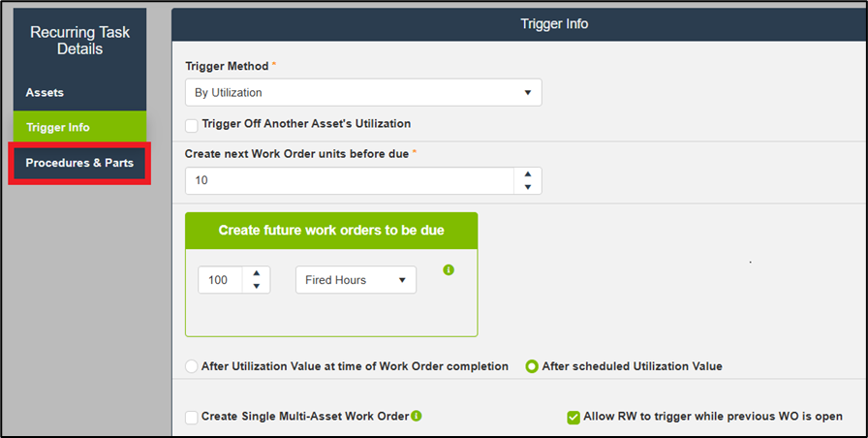This screenshot has height=438, width=868.
Task: Open the Procedures & Parts section
Action: 79,163
